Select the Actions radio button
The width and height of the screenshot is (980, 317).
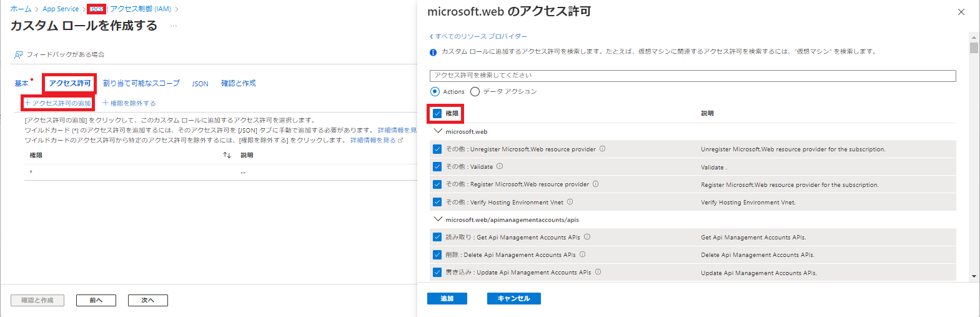(435, 91)
